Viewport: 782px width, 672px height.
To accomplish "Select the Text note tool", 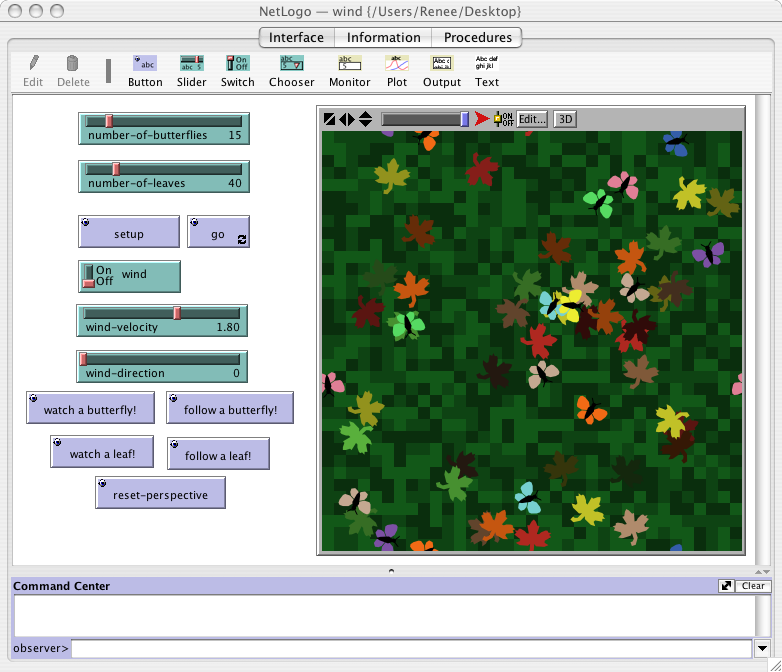I will click(487, 71).
